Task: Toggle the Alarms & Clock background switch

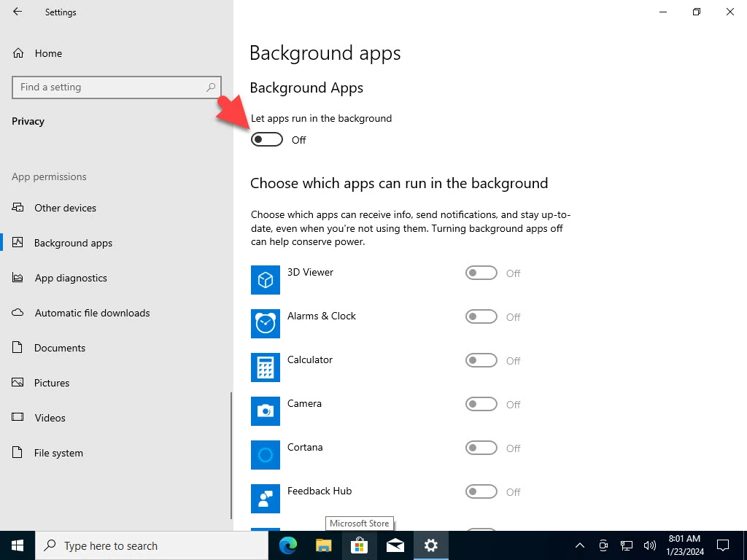Action: click(x=481, y=316)
